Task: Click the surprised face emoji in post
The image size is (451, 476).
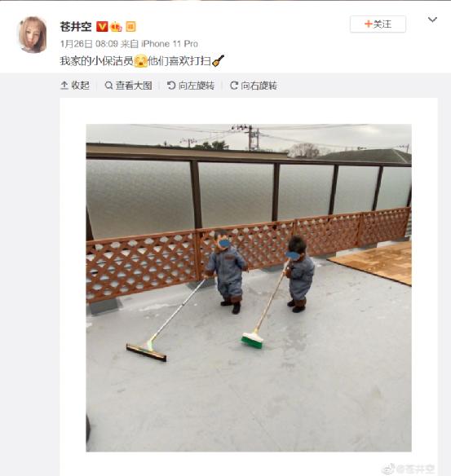Action: click(140, 60)
